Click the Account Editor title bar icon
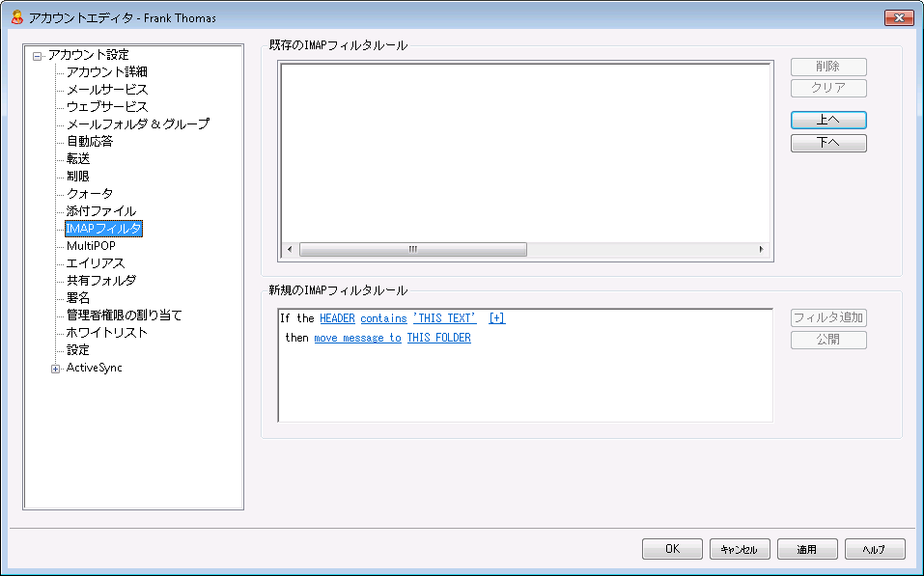924x576 pixels. [x=16, y=17]
